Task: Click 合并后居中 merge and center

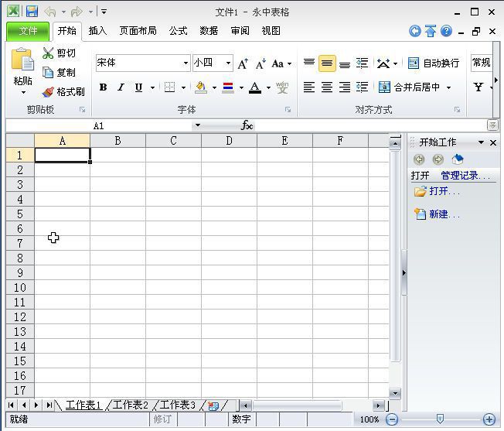Action: (x=409, y=87)
